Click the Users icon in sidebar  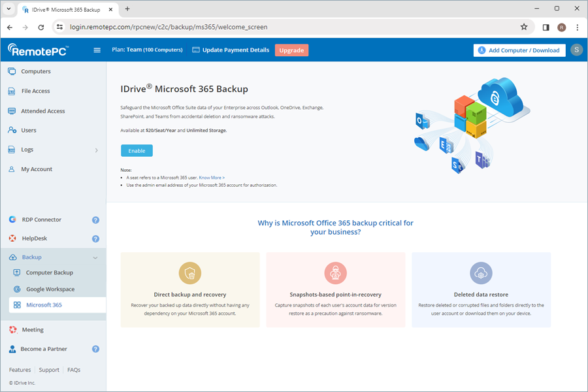[12, 130]
